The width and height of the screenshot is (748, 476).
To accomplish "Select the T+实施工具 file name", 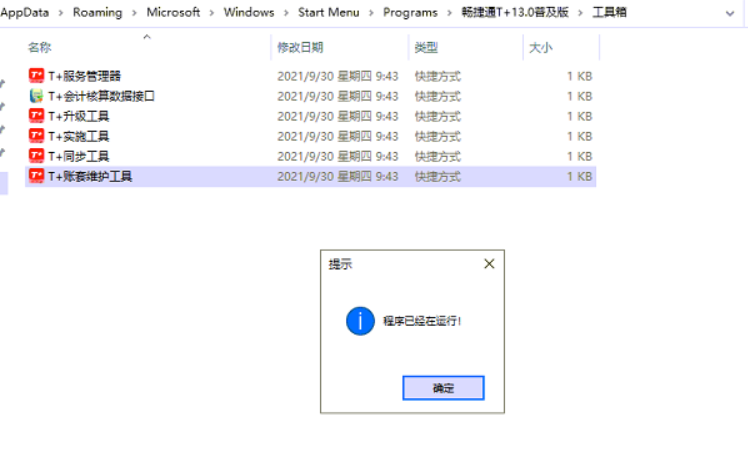I will click(x=79, y=136).
